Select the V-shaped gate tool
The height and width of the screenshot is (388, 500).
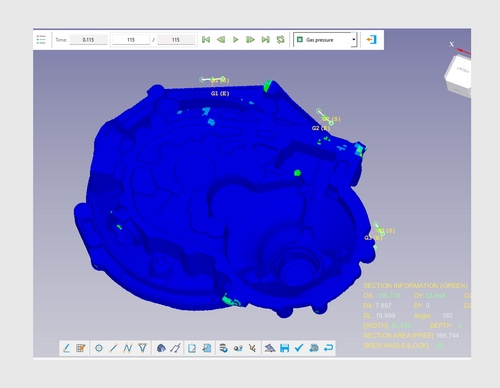[x=142, y=348]
